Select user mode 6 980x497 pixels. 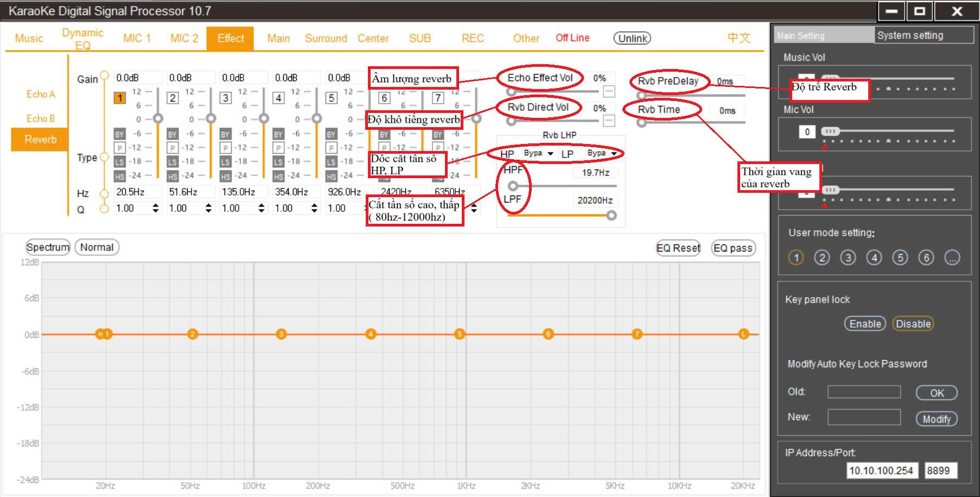(x=926, y=257)
